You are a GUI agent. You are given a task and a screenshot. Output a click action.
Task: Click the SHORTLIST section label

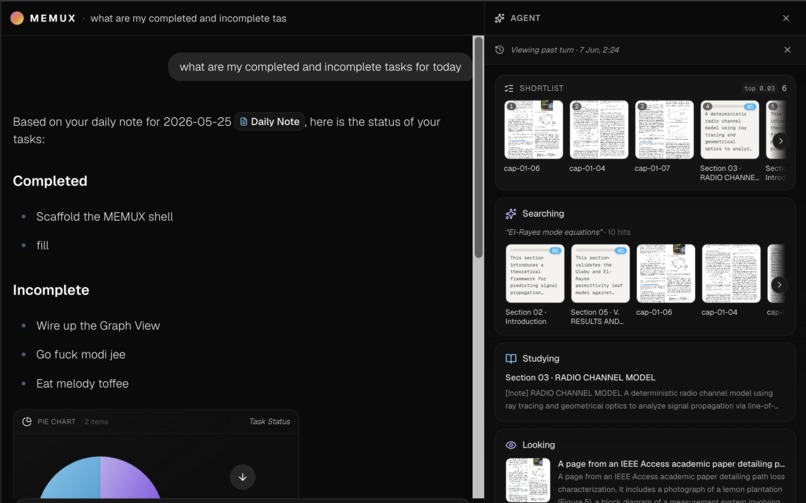[x=541, y=88]
